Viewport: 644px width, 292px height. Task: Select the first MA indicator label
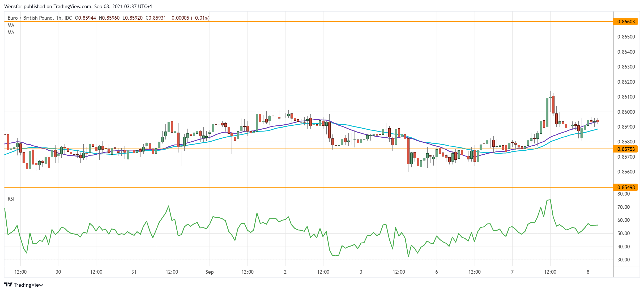(11, 25)
